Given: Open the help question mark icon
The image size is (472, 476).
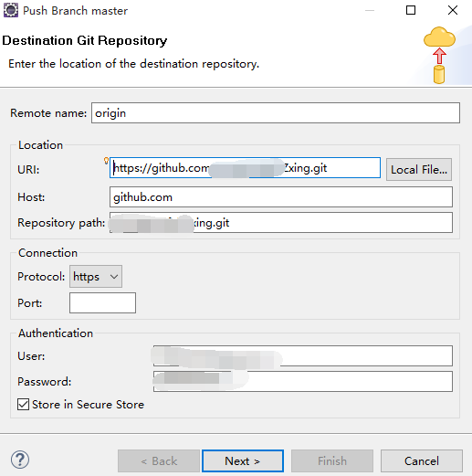Looking at the screenshot, I should click(20, 460).
